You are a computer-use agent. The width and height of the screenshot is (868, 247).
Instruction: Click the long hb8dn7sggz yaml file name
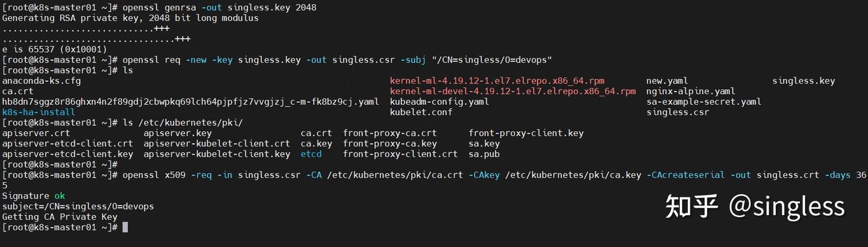click(190, 102)
